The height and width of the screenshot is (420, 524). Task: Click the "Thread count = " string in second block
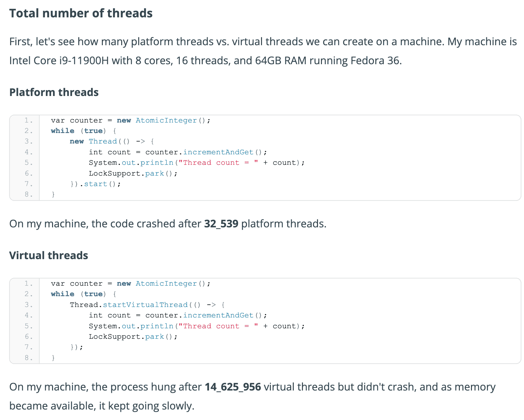point(218,326)
